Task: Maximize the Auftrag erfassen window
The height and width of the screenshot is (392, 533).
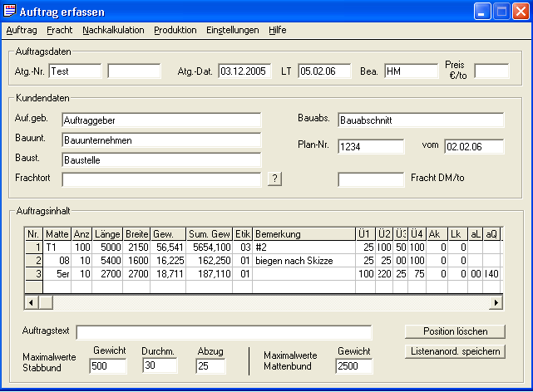Action: (501, 11)
